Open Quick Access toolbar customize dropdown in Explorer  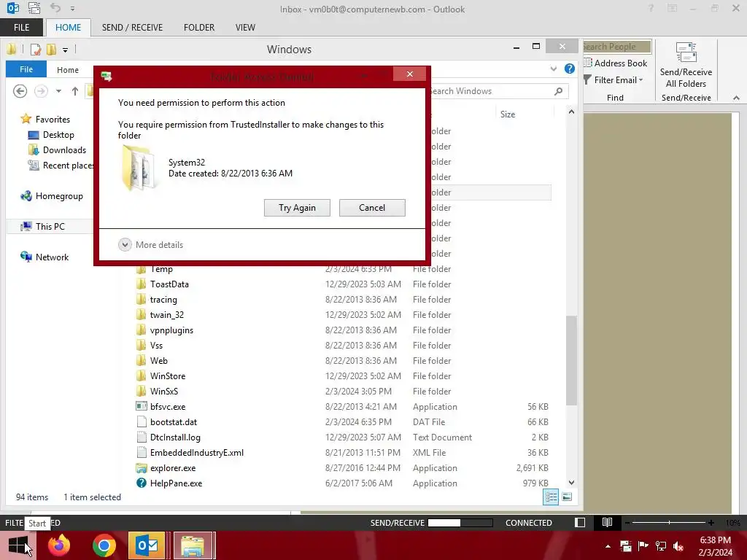click(x=65, y=50)
